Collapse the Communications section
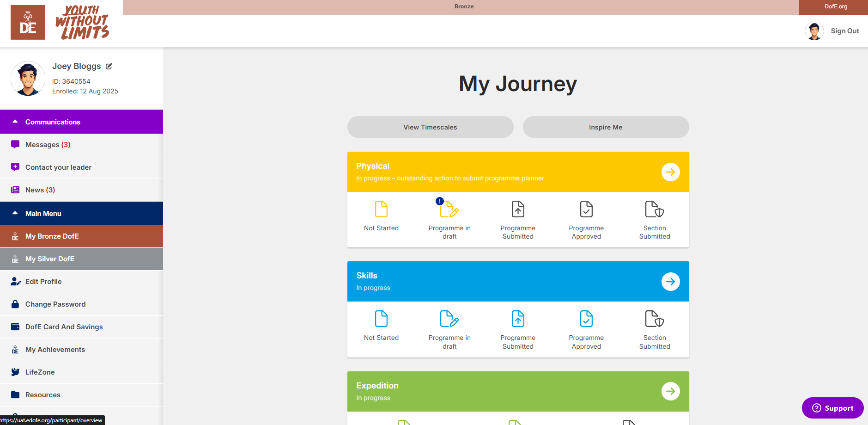The width and height of the screenshot is (868, 425). pyautogui.click(x=15, y=121)
